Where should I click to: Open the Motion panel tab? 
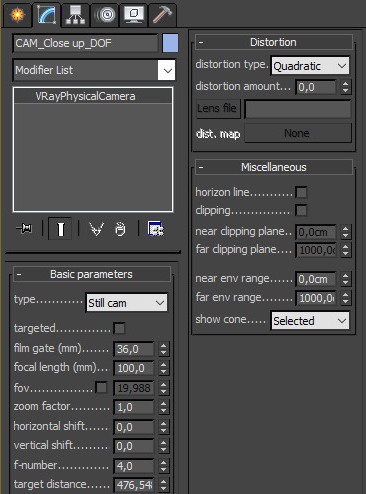pyautogui.click(x=105, y=15)
